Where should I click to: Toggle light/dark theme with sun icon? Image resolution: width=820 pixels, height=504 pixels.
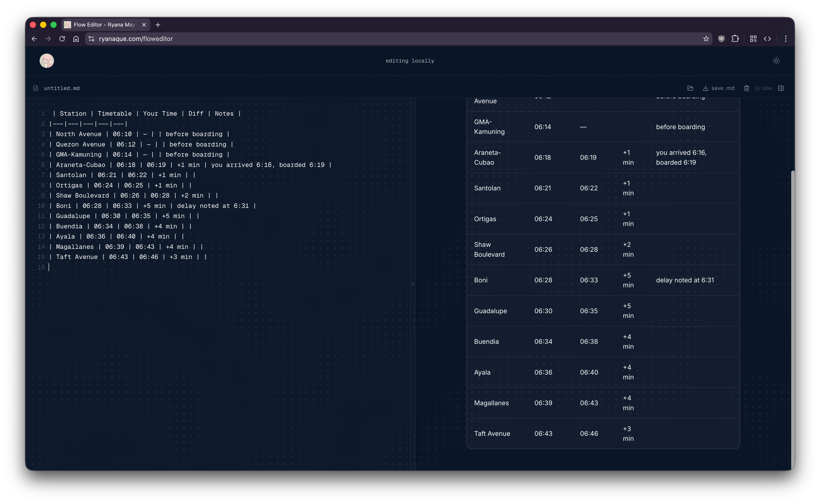point(776,61)
